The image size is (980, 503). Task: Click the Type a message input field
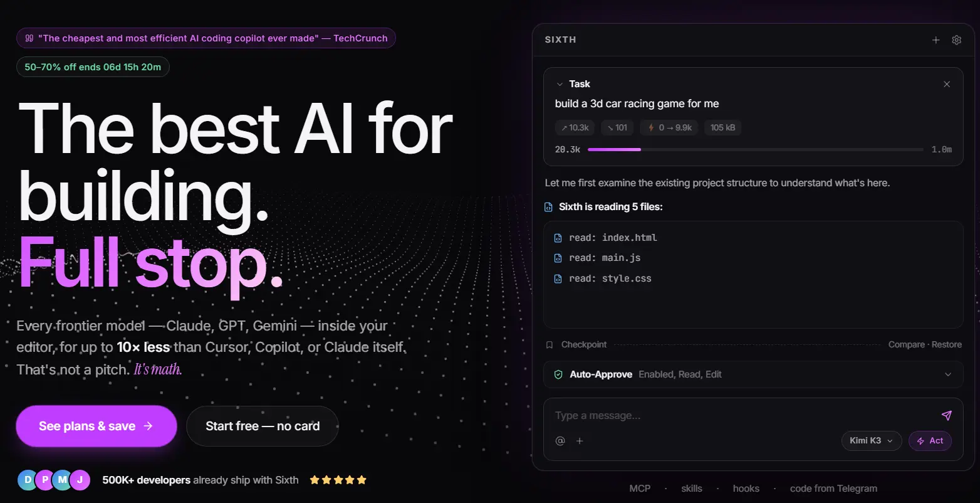point(743,416)
